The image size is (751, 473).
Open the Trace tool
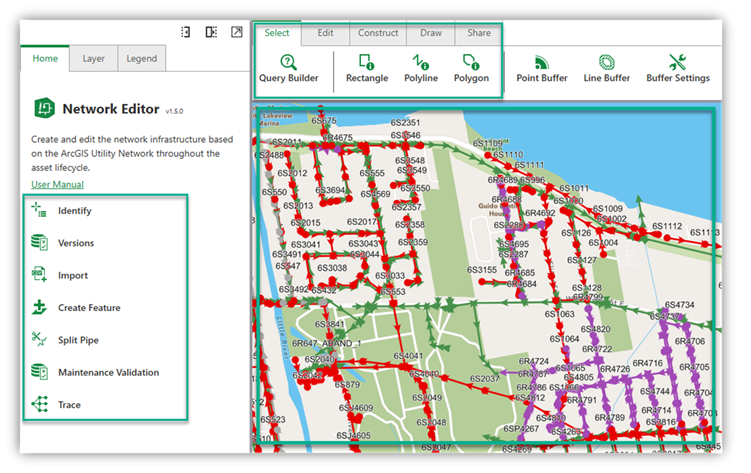point(69,405)
